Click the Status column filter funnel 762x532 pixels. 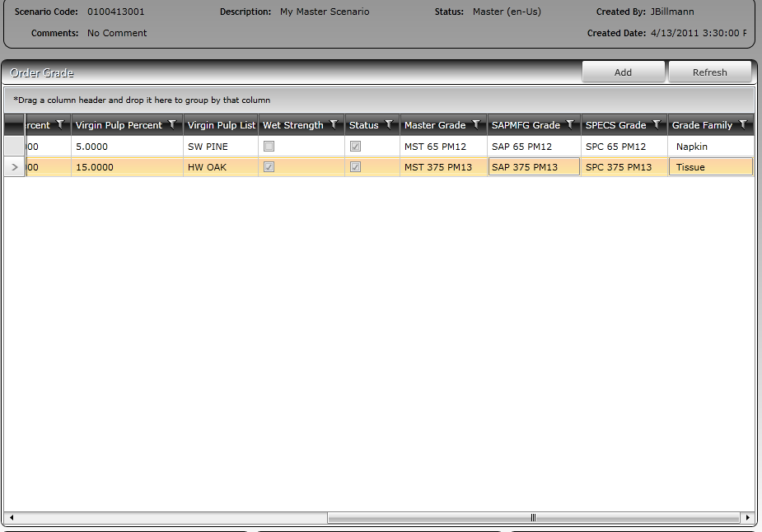tap(389, 125)
